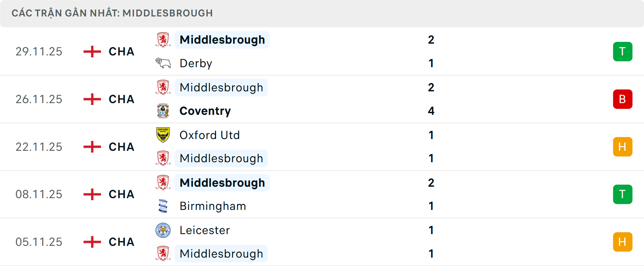Open the highlighted Middlesbrough team name link
The height and width of the screenshot is (266, 644).
click(222, 39)
